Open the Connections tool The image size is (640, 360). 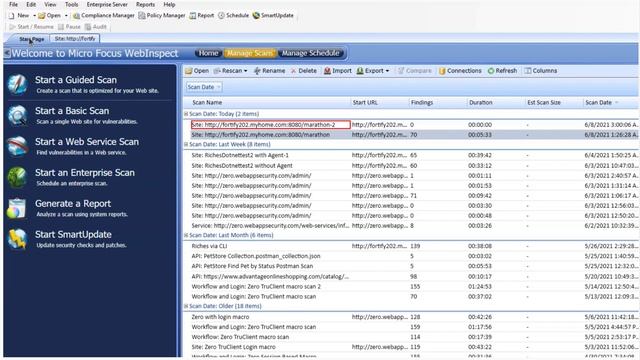pyautogui.click(x=460, y=71)
